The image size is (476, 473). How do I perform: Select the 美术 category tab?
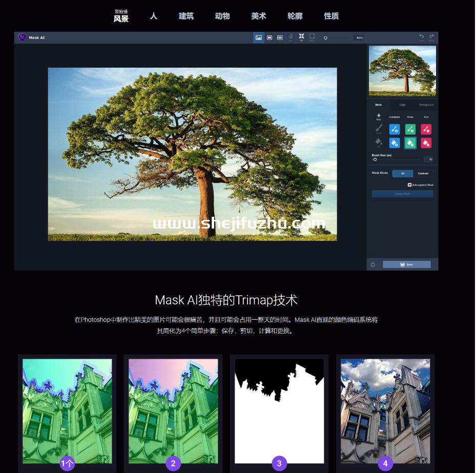(259, 16)
